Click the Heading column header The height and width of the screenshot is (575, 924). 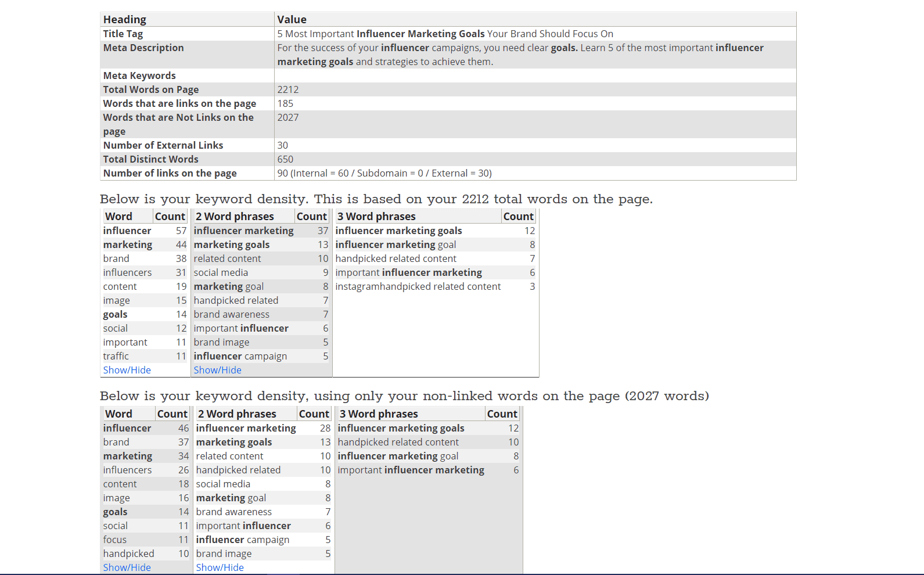[x=124, y=20]
